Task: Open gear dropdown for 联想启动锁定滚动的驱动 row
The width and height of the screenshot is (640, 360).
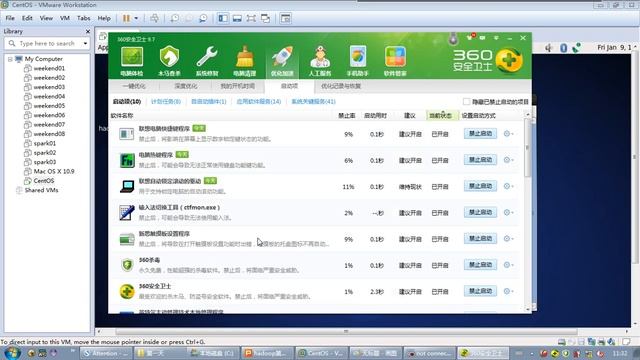Action: click(509, 186)
